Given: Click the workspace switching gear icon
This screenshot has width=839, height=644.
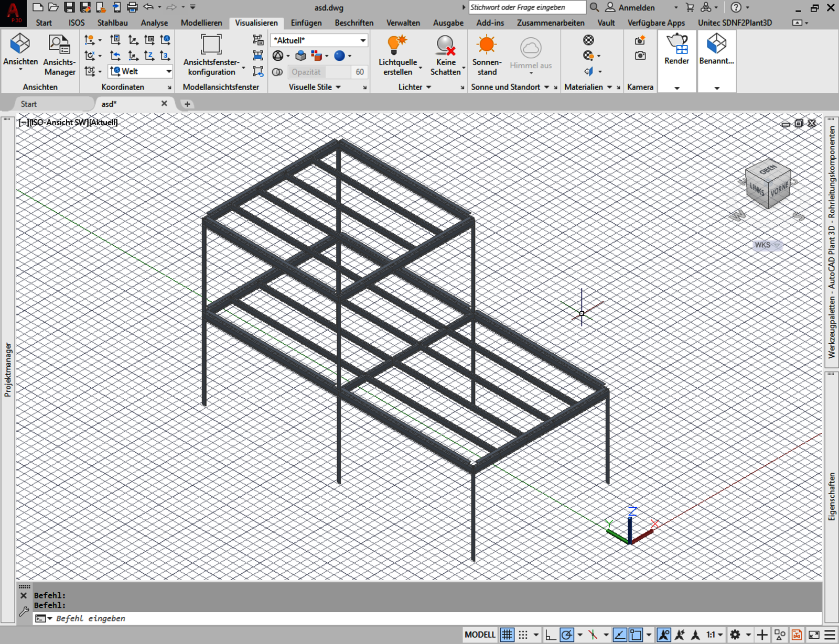Looking at the screenshot, I should [x=735, y=635].
